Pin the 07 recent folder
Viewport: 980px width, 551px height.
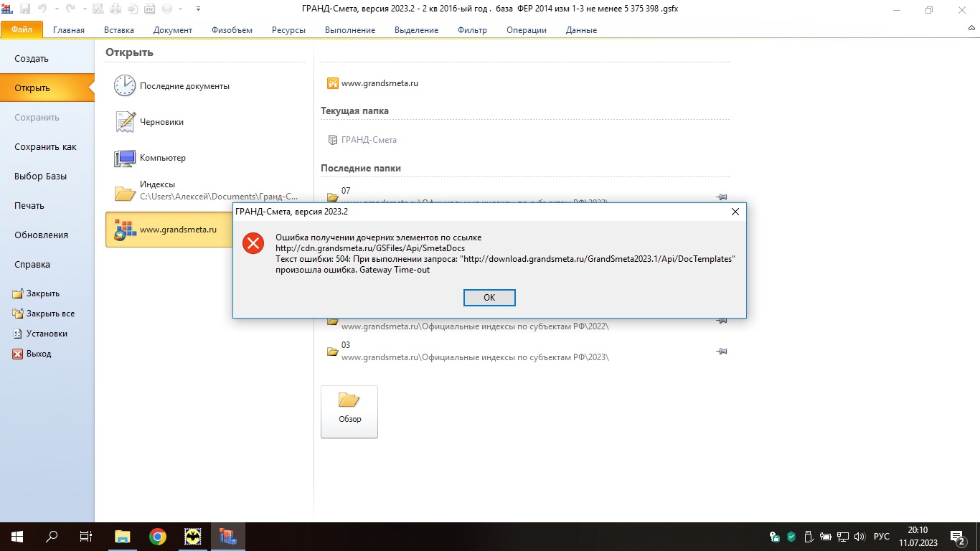[x=722, y=197]
